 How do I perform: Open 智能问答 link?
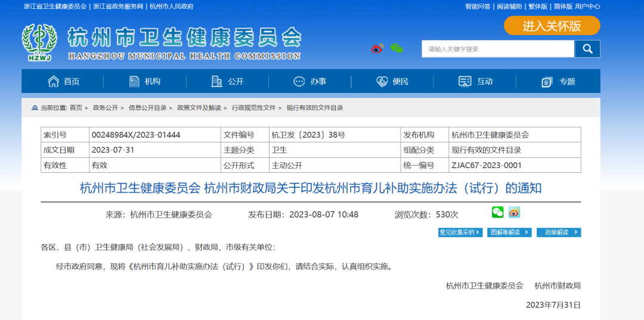(478, 7)
